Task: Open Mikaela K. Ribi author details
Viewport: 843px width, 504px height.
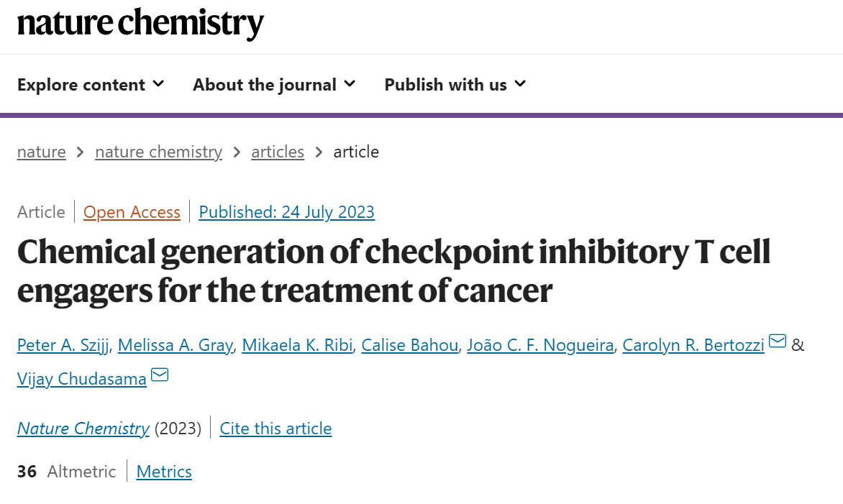Action: click(297, 345)
